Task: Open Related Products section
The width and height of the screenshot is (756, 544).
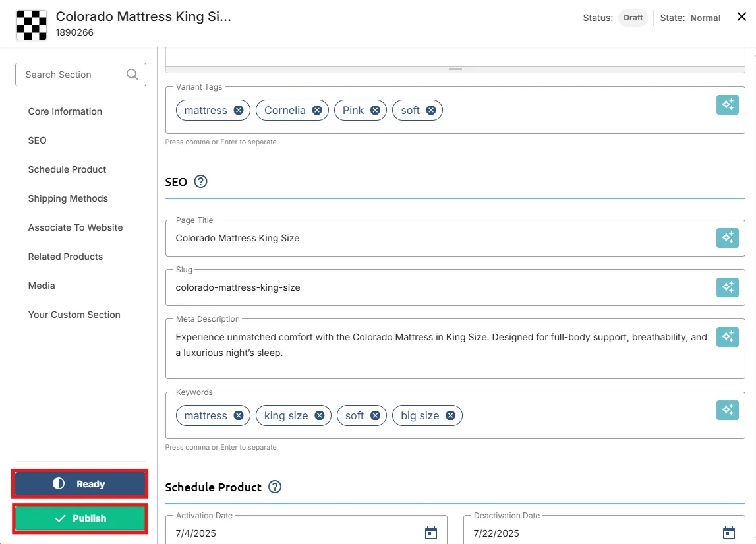Action: tap(65, 257)
